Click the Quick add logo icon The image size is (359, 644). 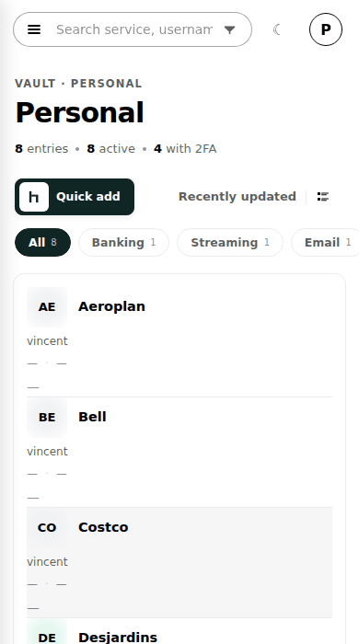(x=34, y=197)
